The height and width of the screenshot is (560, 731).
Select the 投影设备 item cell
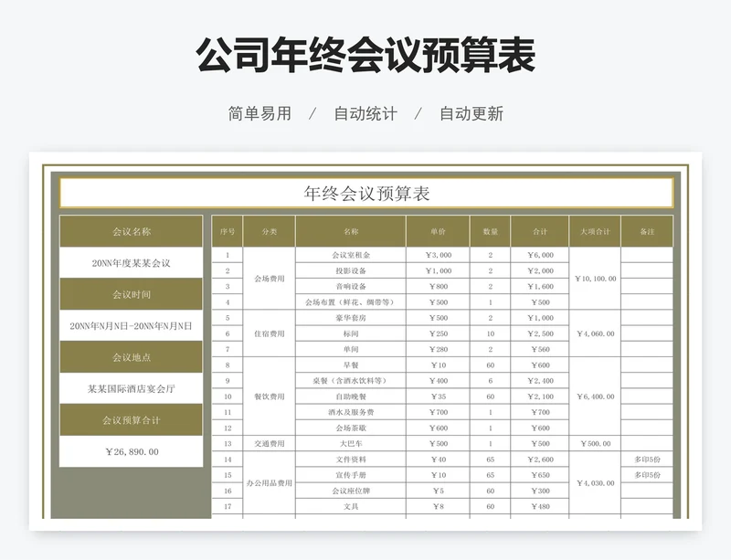tap(351, 270)
